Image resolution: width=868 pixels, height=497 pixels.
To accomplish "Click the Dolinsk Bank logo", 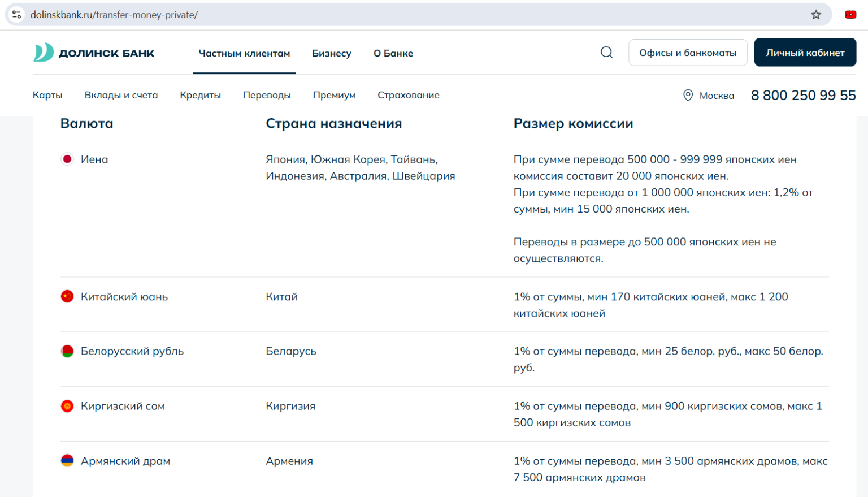I will [x=94, y=53].
